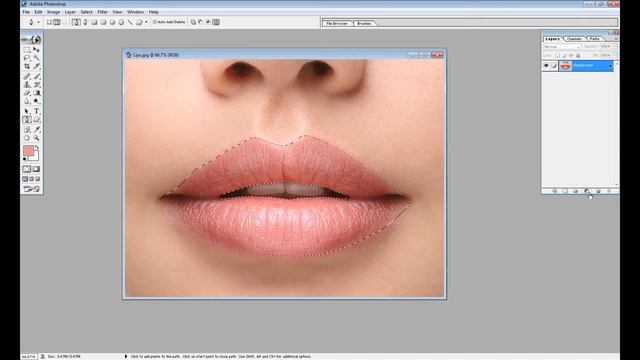Open the View menu
Image resolution: width=640 pixels, height=360 pixels.
coord(117,12)
